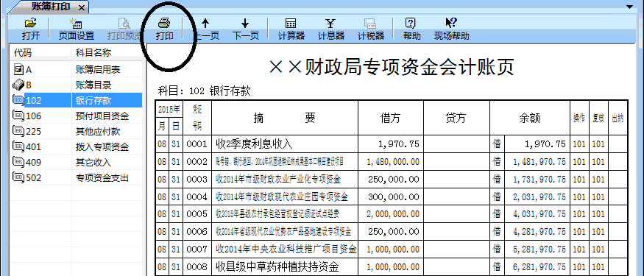This screenshot has width=644, height=276.
Task: Click debit amount 300,000.00
Action: (x=394, y=197)
